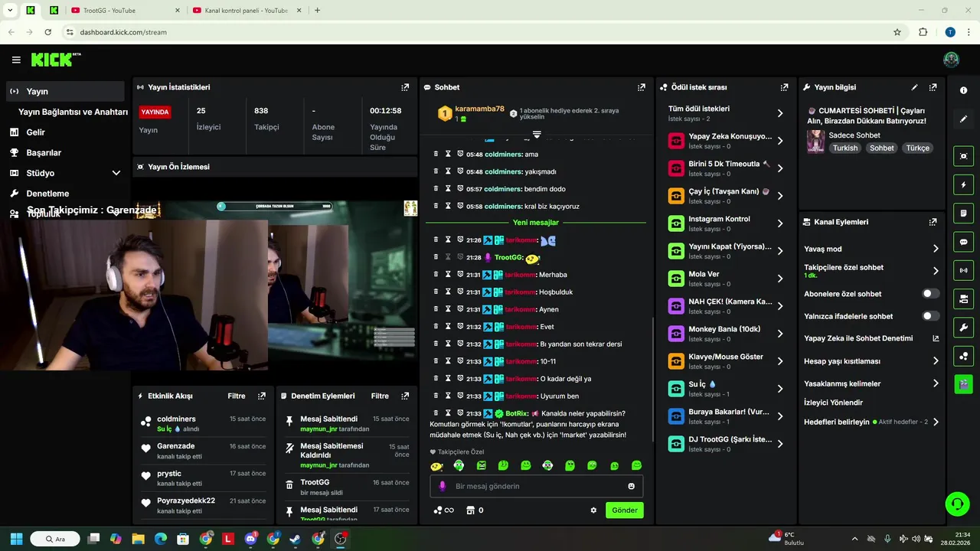Viewport: 980px width, 551px height.
Task: Pop out the Sohbet chat panel
Action: click(x=642, y=87)
